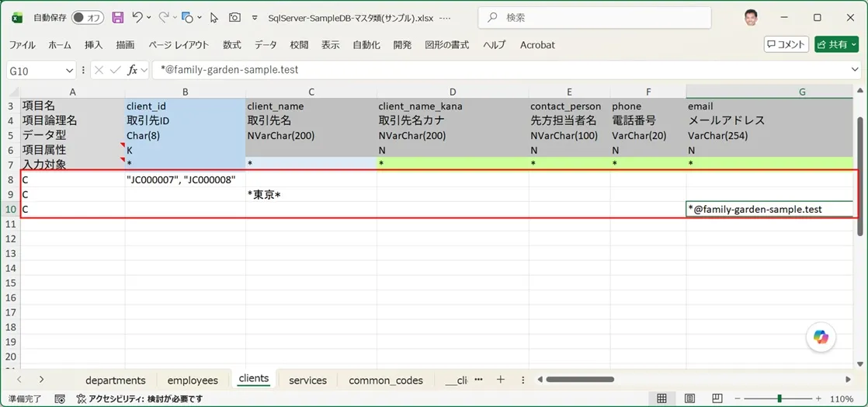Expand the formula bar chevron

pos(856,71)
